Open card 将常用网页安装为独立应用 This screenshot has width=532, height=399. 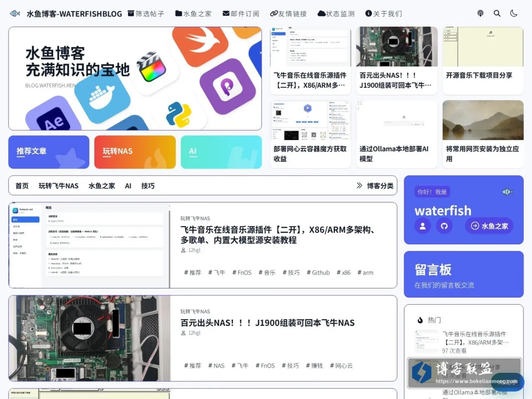(x=483, y=134)
